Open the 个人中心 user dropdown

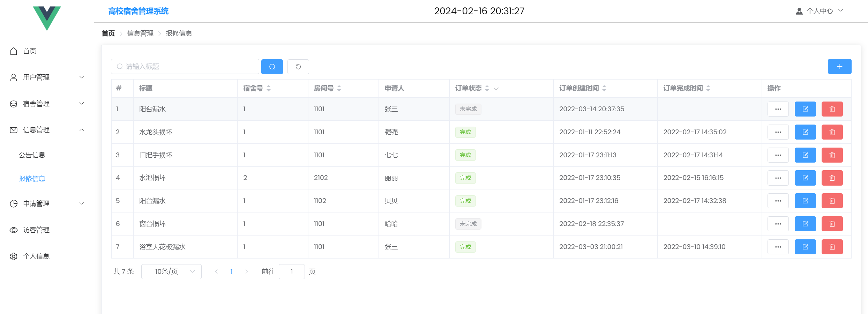[x=819, y=11]
